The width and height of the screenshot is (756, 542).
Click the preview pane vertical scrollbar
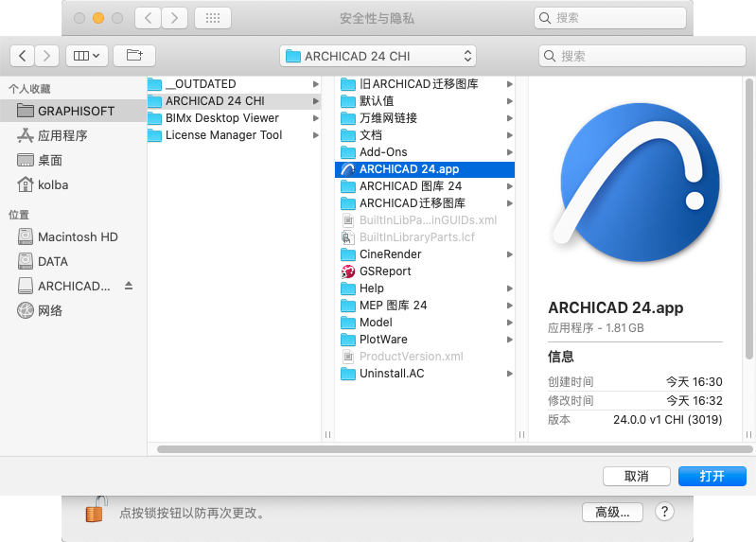[x=748, y=219]
